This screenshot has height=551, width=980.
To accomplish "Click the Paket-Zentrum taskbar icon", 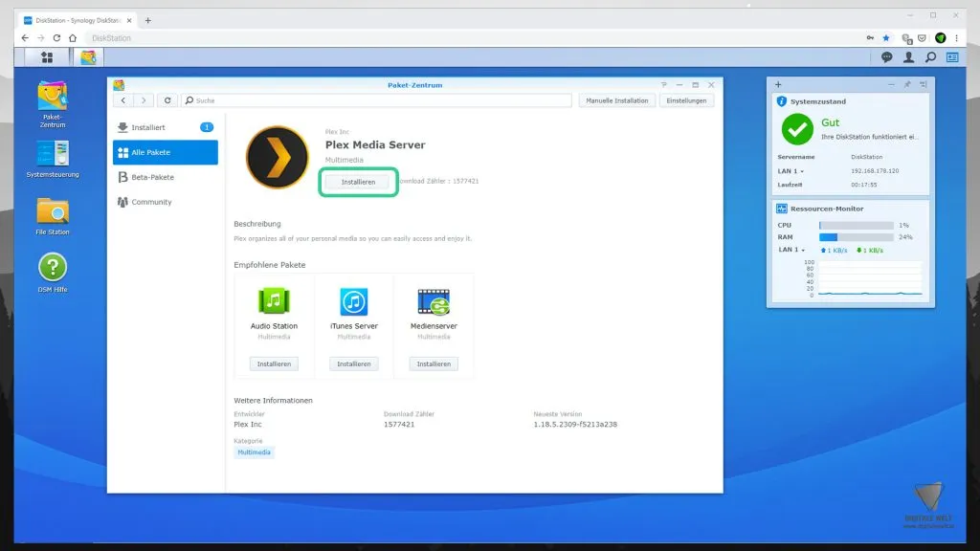I will coord(88,57).
